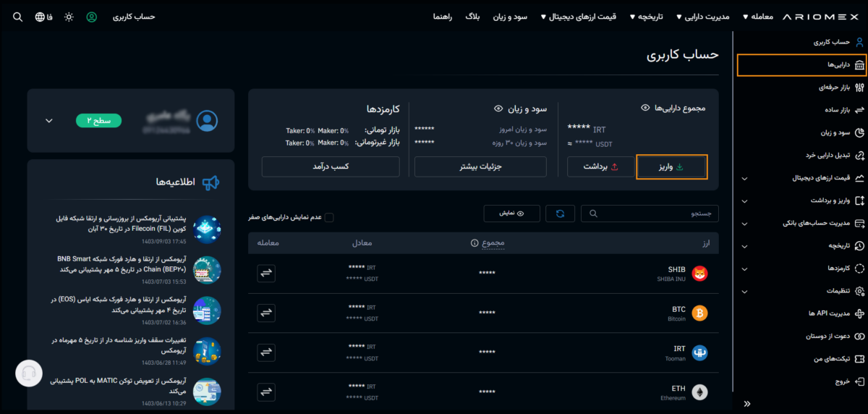Toggle eye icon beside مجموع دارایی‌ها
The height and width of the screenshot is (414, 868).
click(645, 108)
